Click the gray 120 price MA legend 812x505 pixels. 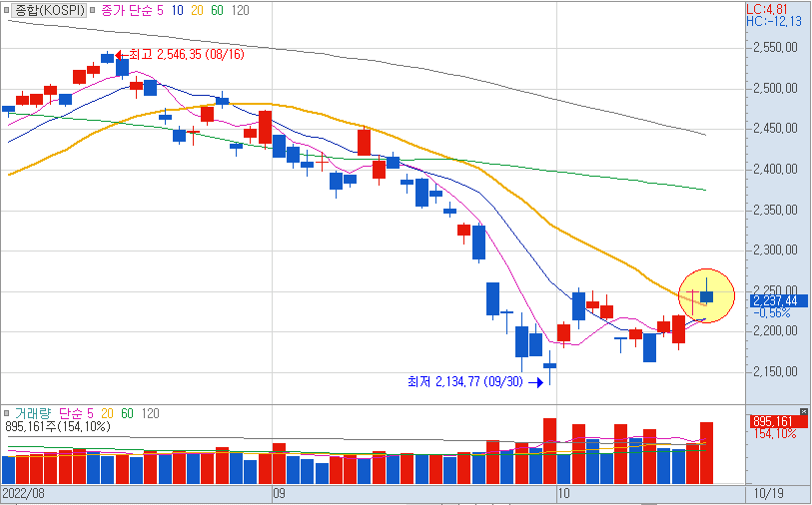tap(240, 10)
